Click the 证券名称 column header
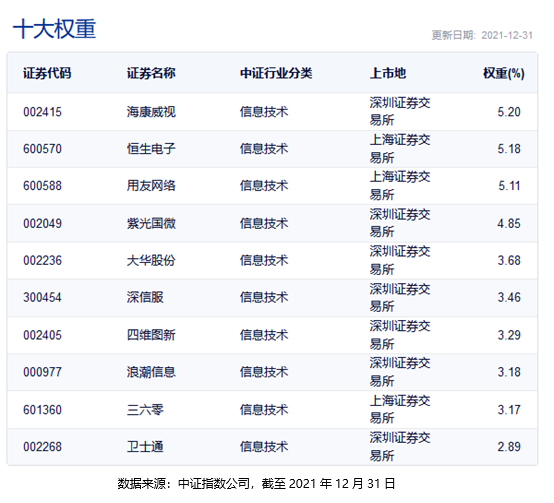Viewport: 554px width, 503px height. click(151, 73)
